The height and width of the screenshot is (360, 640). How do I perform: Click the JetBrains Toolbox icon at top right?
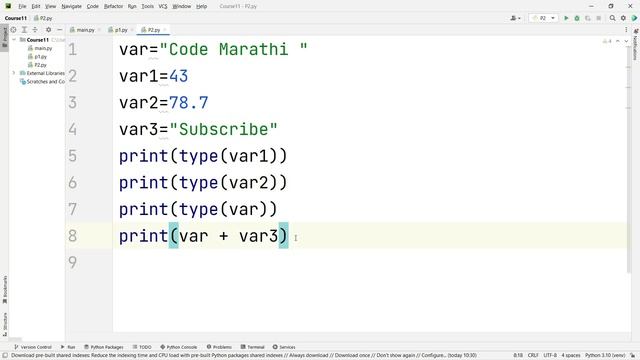click(634, 18)
